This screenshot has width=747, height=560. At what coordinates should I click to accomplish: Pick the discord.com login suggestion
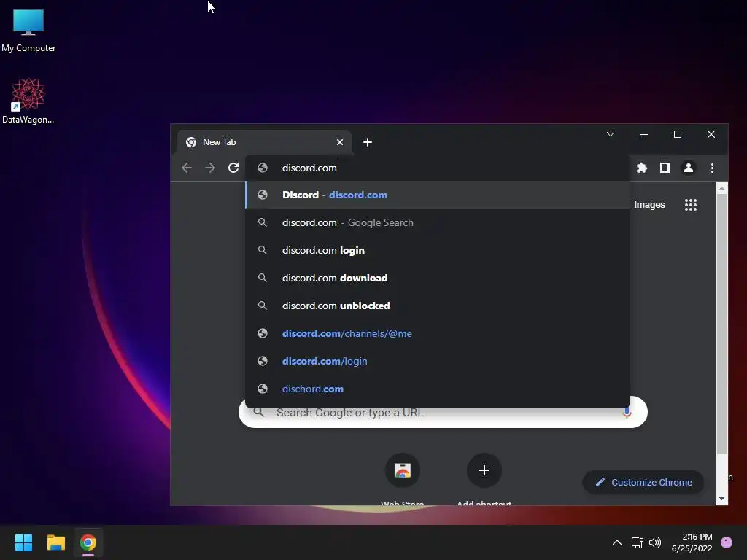438,250
